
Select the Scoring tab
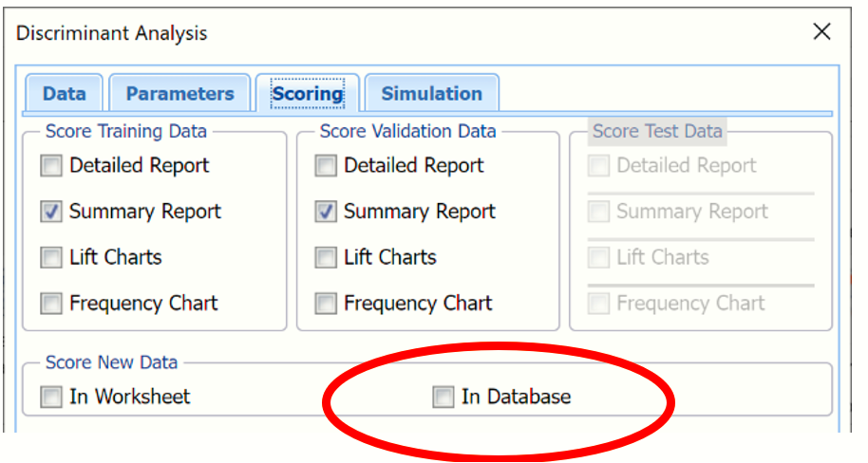(x=307, y=94)
